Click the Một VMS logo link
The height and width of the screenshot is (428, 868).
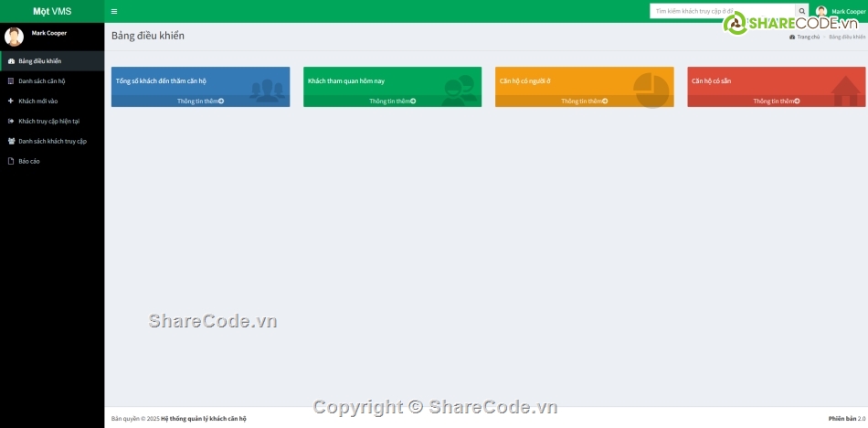coord(52,11)
